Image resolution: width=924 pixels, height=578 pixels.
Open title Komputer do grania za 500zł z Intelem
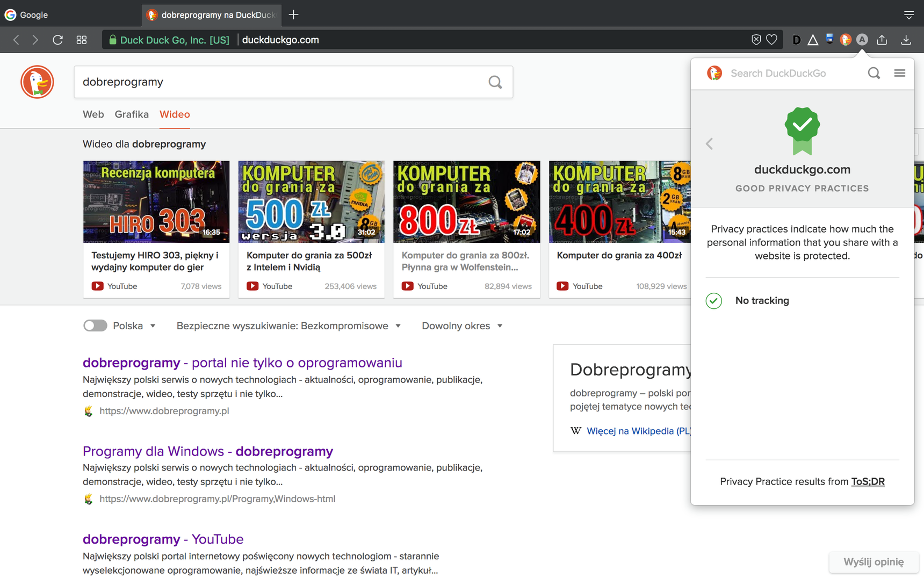309,261
